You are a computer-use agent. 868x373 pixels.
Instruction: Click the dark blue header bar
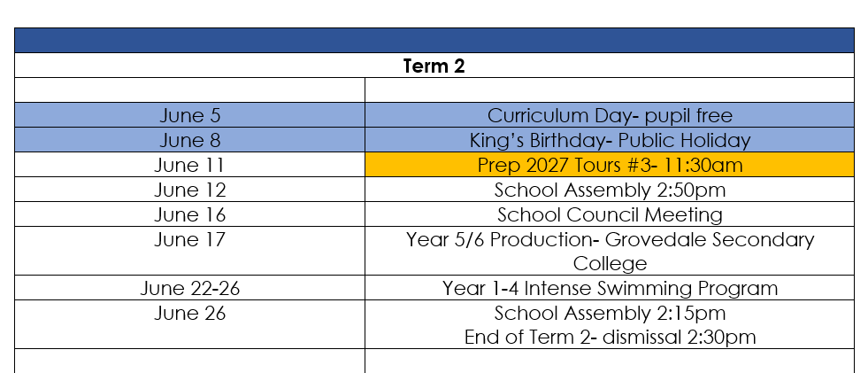pyautogui.click(x=434, y=41)
